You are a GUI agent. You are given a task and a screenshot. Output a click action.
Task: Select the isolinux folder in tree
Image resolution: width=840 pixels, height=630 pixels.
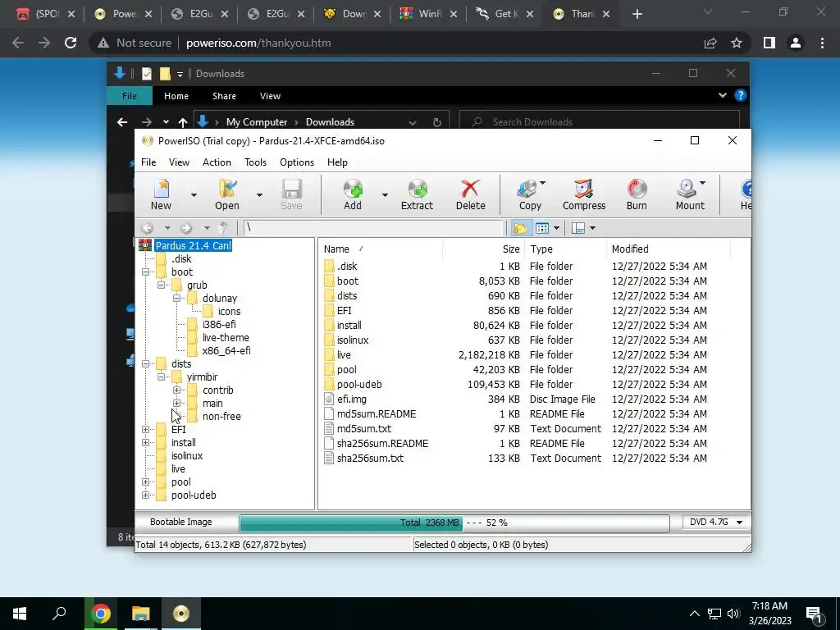pyautogui.click(x=186, y=456)
